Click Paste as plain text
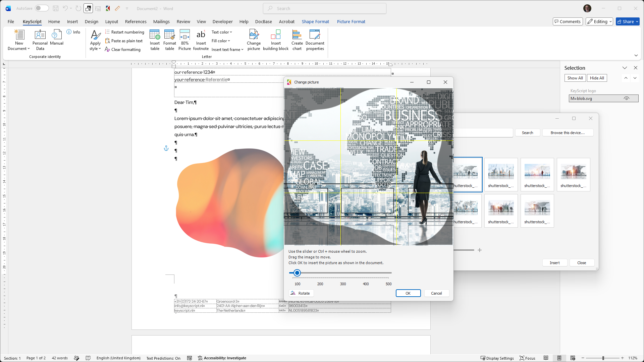 click(124, 41)
